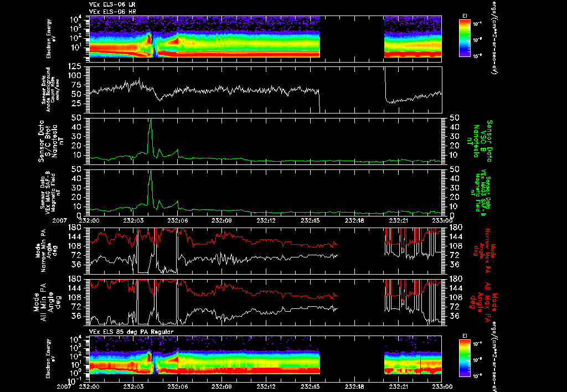The width and height of the screenshot is (567, 392).
Task: Click left "180" tick on Narrow PA panel
Action: click(75, 227)
